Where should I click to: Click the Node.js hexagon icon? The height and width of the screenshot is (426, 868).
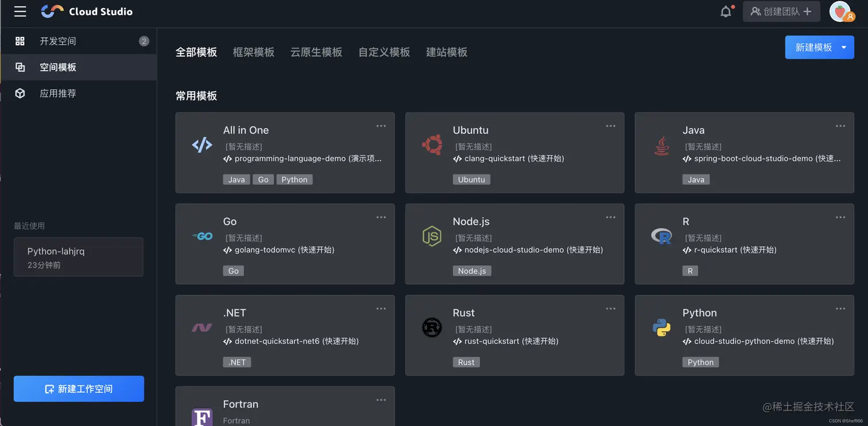[432, 236]
